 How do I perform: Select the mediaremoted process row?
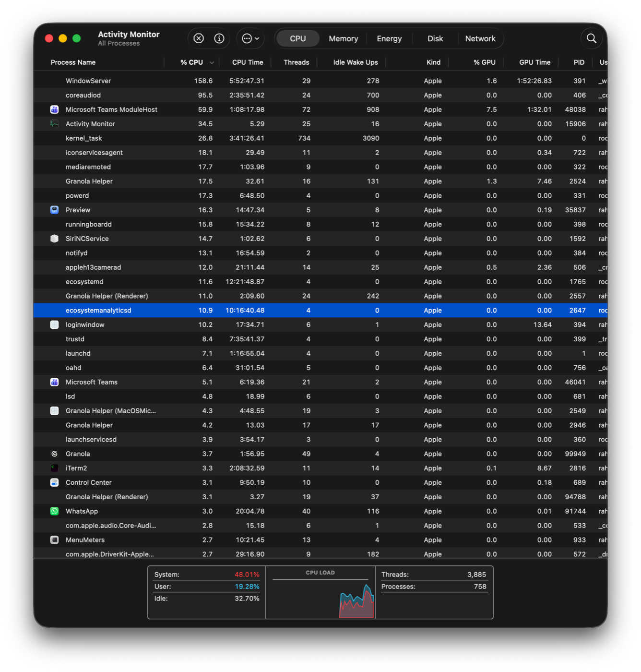tap(320, 167)
